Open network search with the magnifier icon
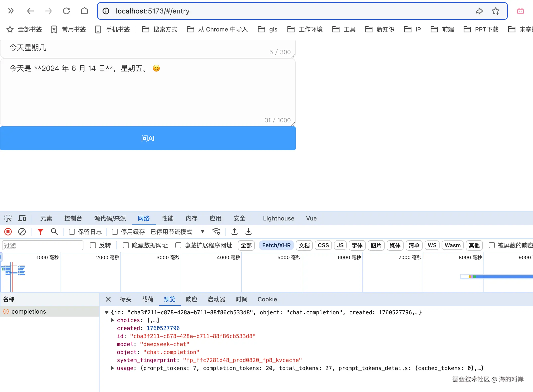 pos(54,232)
